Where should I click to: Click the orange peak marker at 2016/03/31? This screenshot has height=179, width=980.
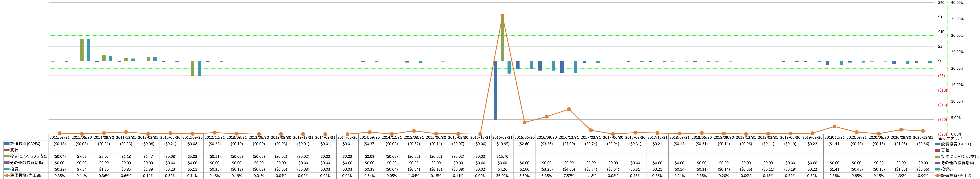click(x=502, y=16)
